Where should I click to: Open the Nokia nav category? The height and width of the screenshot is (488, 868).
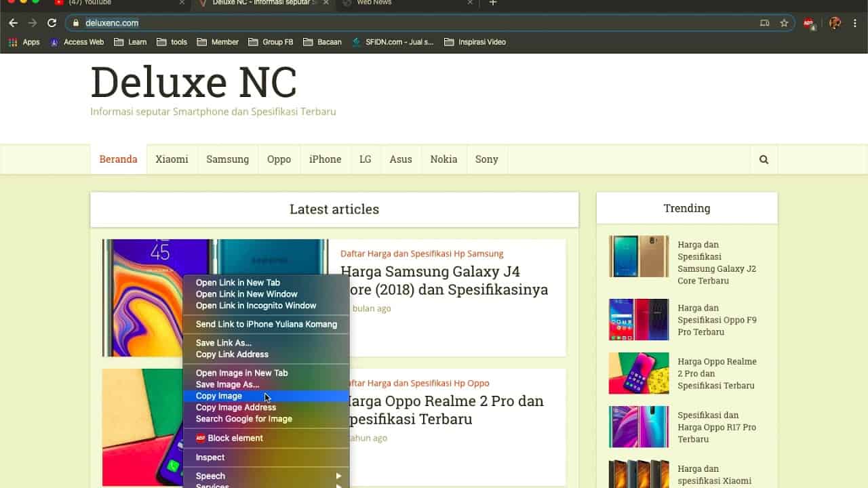click(443, 159)
